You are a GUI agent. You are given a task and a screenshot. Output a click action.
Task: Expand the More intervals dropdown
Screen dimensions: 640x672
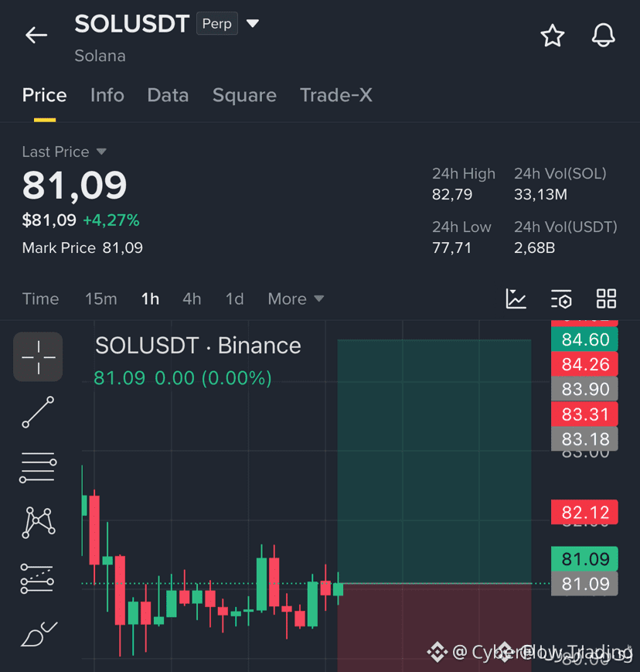click(x=295, y=298)
